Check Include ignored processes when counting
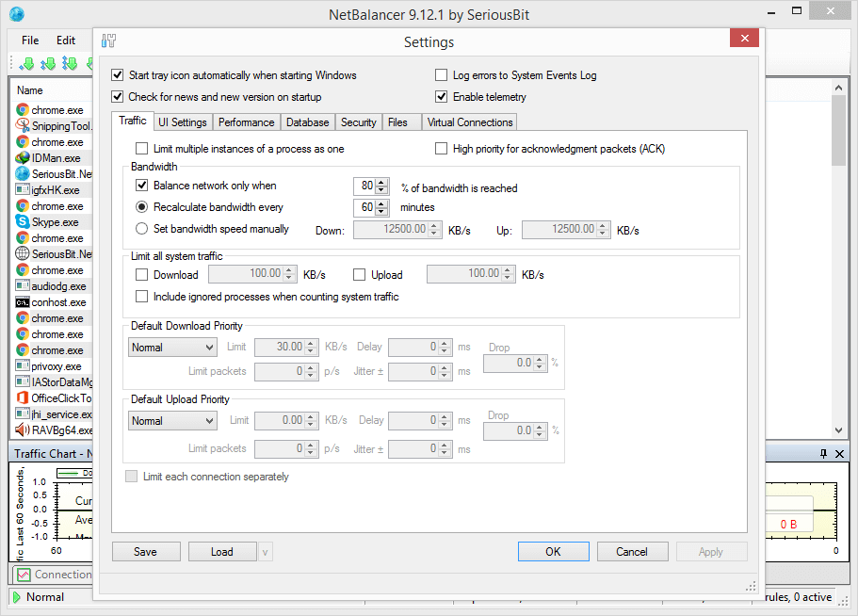This screenshot has height=616, width=858. (141, 296)
